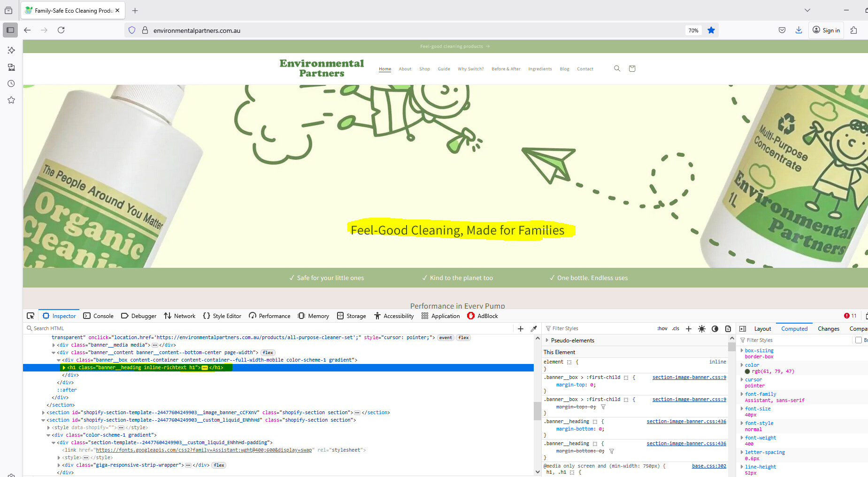Viewport: 868px width, 477px height.
Task: Open the Layout sidebar tab
Action: [762, 329]
